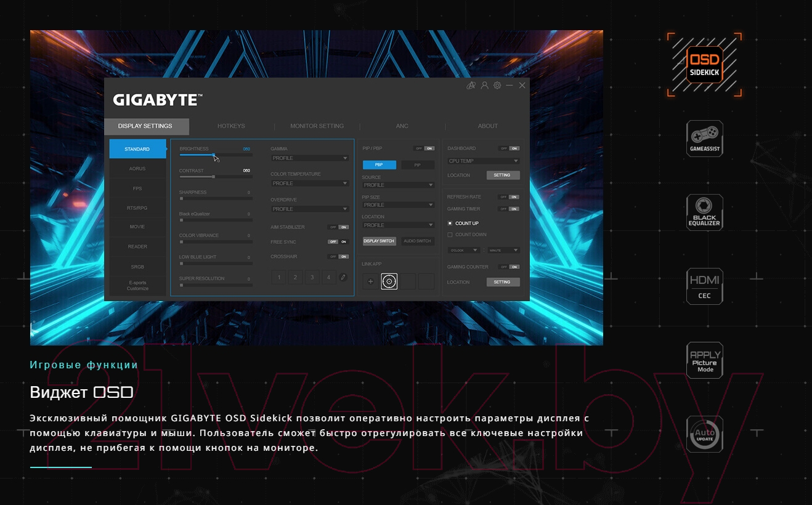The image size is (812, 505).
Task: Click the Display Switch button
Action: [x=379, y=241]
